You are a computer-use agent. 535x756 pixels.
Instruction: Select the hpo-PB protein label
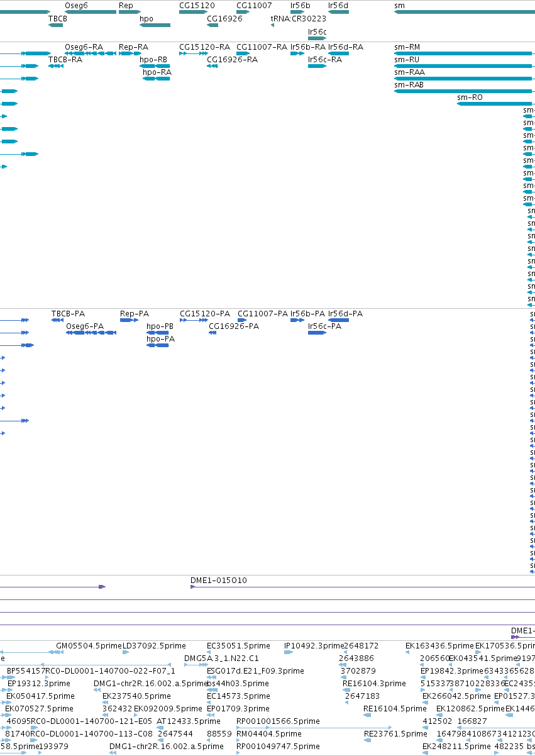pos(160,326)
